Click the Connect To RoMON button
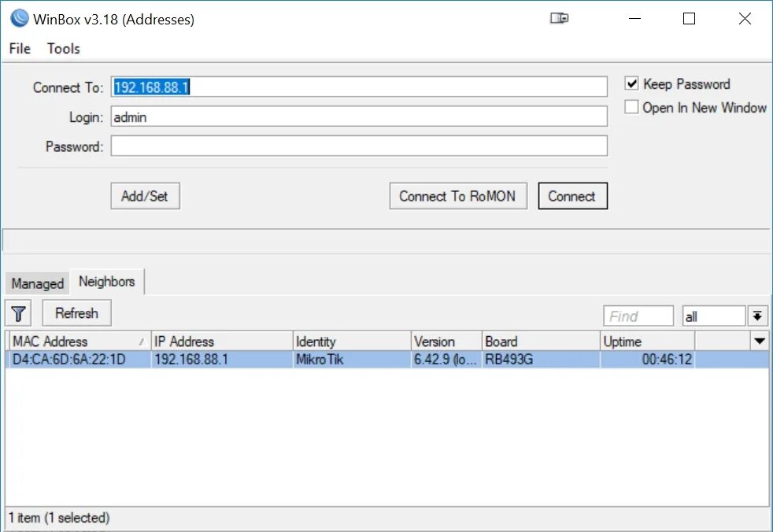Viewport: 773px width, 532px height. [458, 196]
